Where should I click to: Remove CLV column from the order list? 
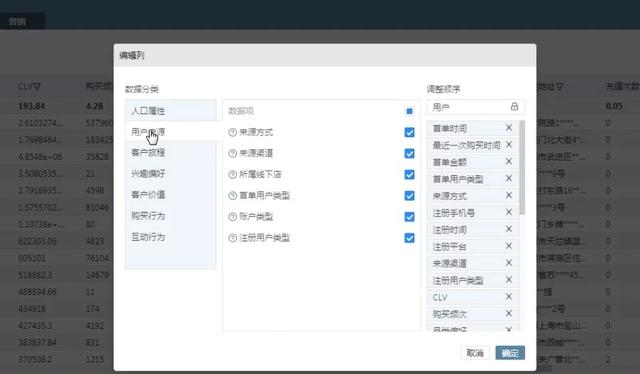point(509,297)
